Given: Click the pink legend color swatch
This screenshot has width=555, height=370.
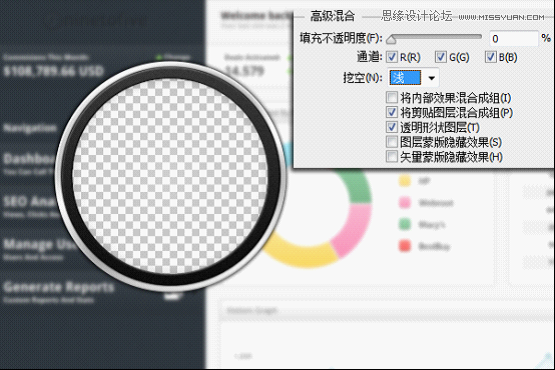Looking at the screenshot, I should click(x=405, y=203).
